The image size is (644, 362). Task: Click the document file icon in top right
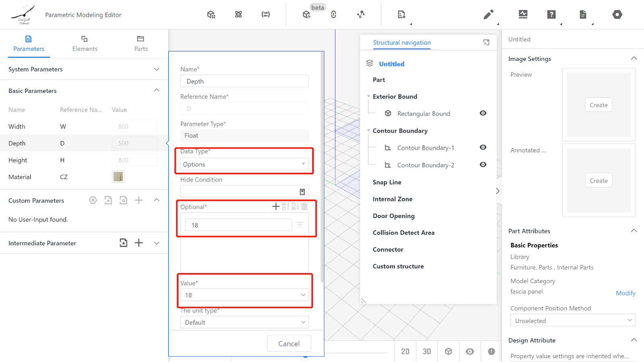(583, 14)
